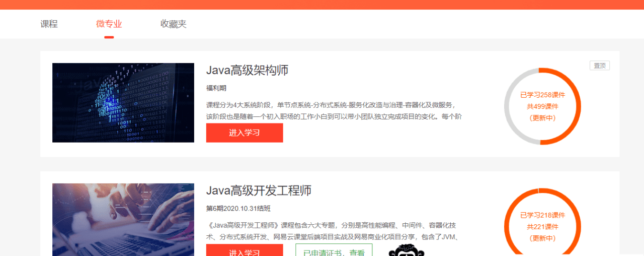Open the Java高级架构师 title link
The width and height of the screenshot is (644, 256).
[248, 70]
